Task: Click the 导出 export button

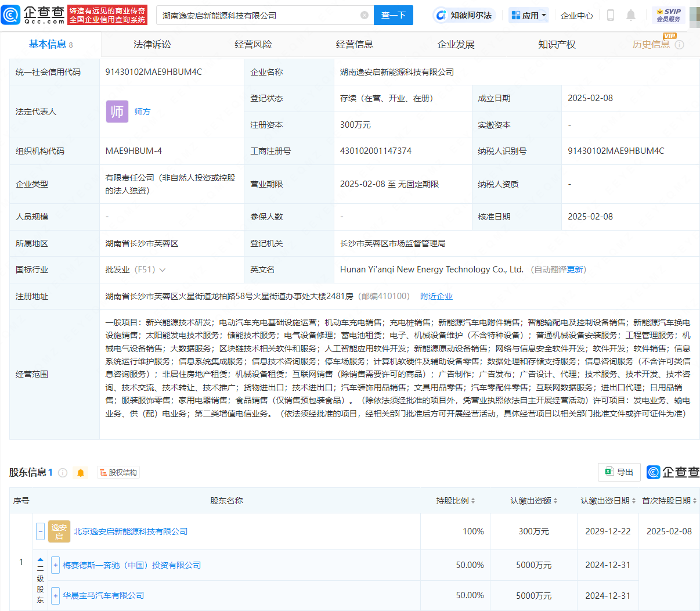Action: tap(619, 472)
